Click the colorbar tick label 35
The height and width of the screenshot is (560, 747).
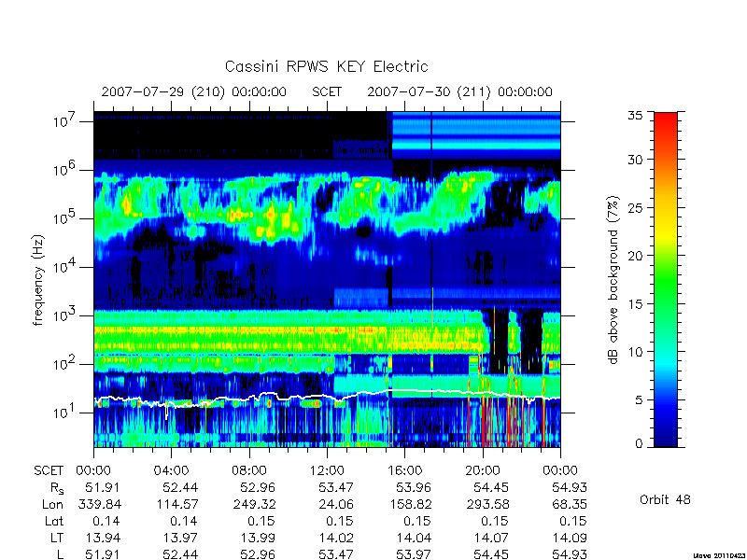(x=634, y=116)
